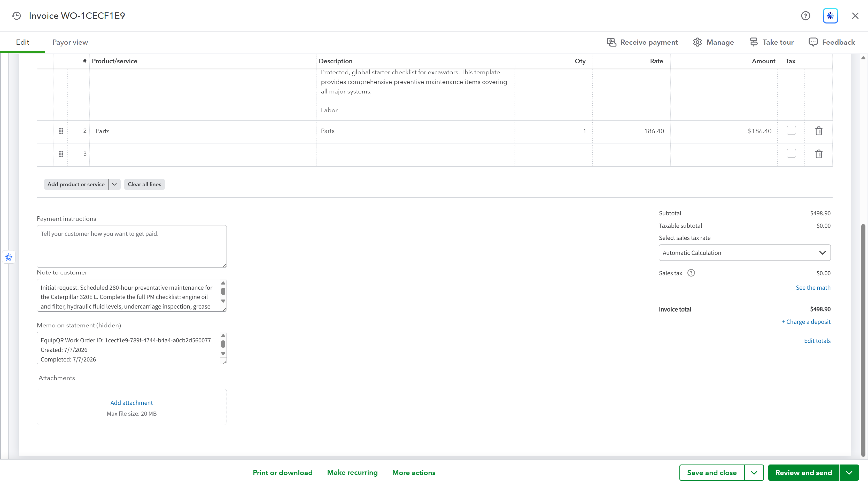Click Parts description cell

(415, 131)
